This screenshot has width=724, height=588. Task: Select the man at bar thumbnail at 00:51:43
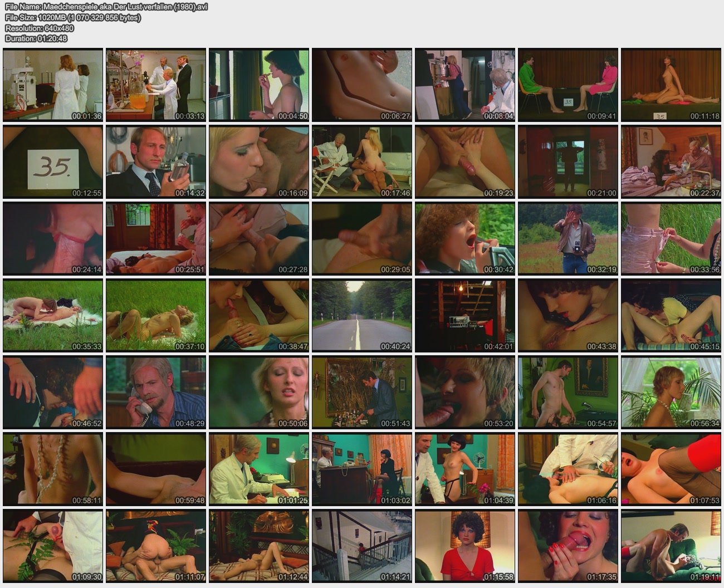362,392
